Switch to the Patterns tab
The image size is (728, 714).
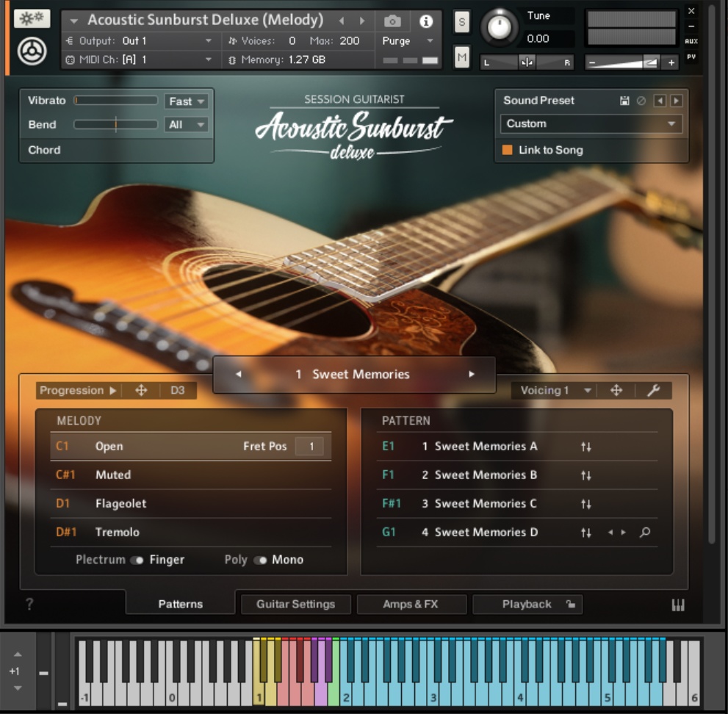point(181,604)
